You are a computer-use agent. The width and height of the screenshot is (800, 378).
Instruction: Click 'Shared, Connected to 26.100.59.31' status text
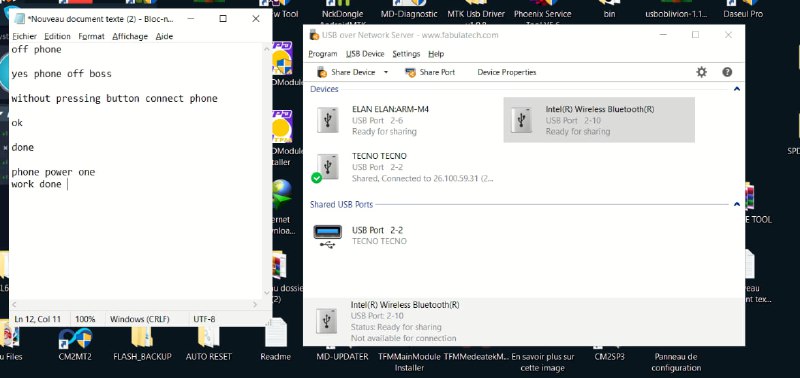click(x=423, y=179)
